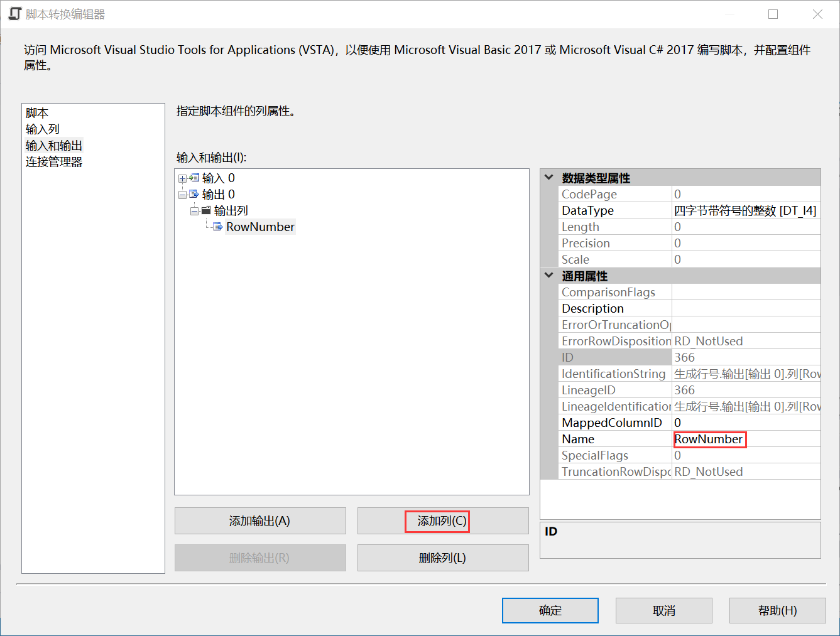Click the RowNumber column icon
Viewport: 840px width, 636px height.
tap(218, 227)
